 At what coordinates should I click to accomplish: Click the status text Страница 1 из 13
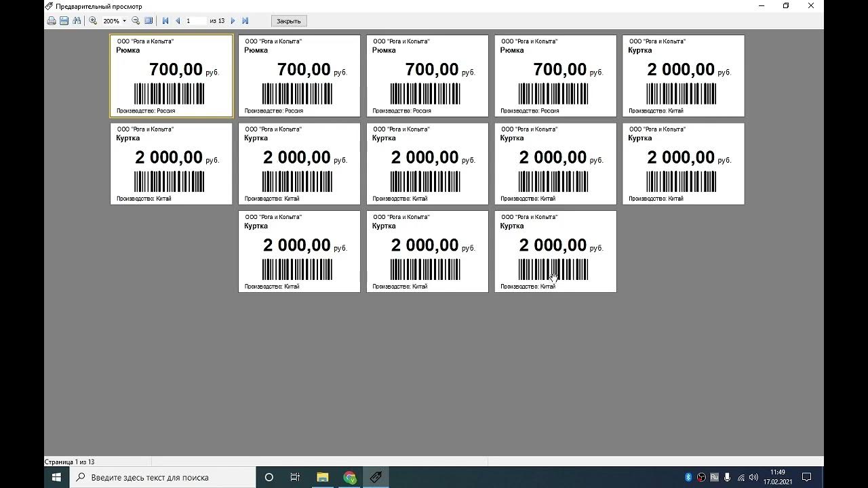tap(69, 462)
